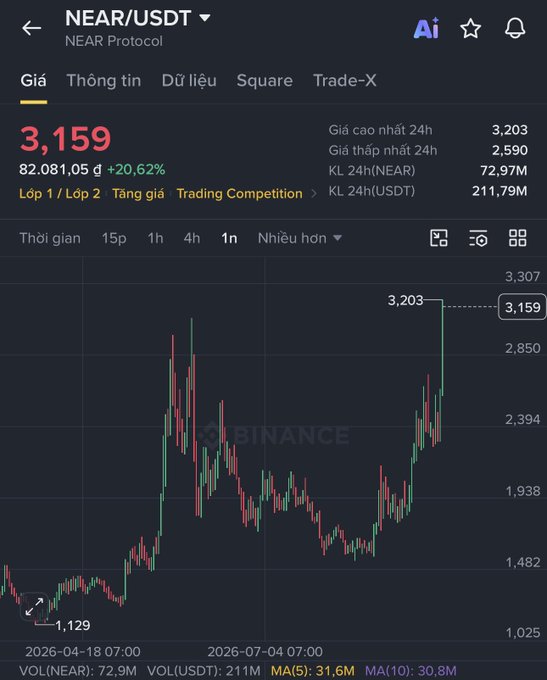Tap the 2026-07-04 07:00 date label
The width and height of the screenshot is (547, 680).
265,651
